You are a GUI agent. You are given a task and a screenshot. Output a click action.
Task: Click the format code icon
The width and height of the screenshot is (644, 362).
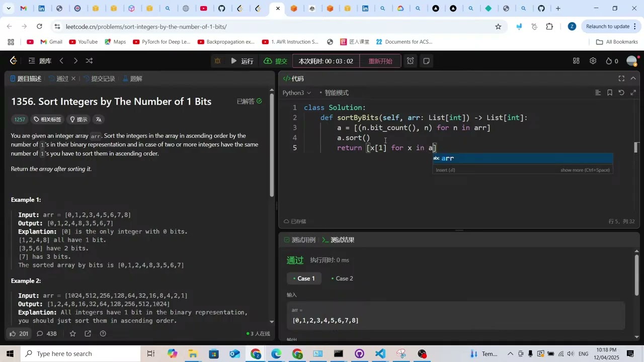[598, 93]
